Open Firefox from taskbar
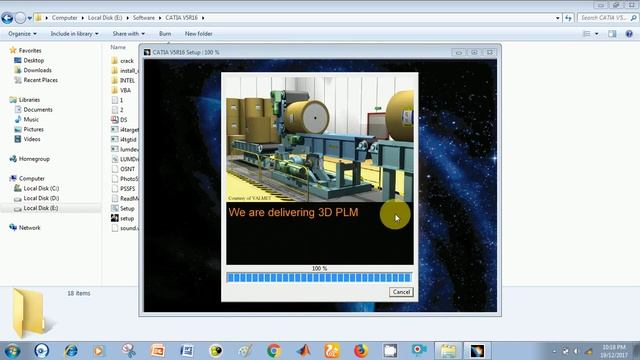The height and width of the screenshot is (360, 640). (361, 351)
